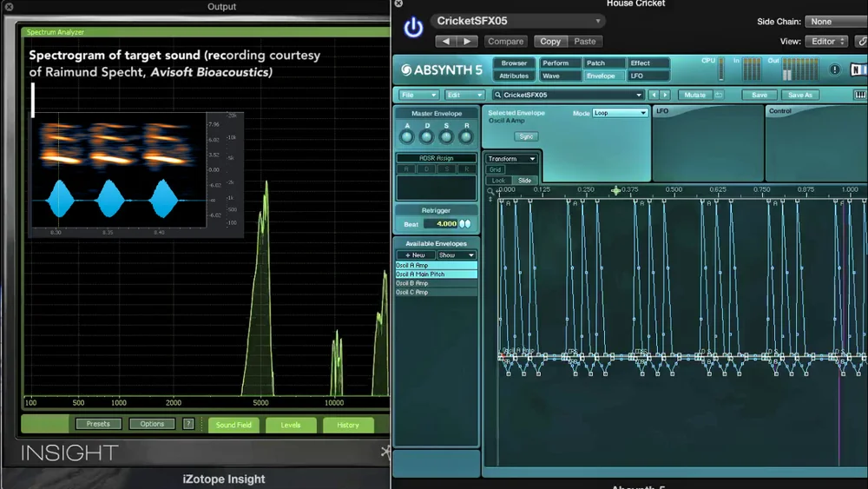Close the iZotope Insight Output window

[9, 7]
